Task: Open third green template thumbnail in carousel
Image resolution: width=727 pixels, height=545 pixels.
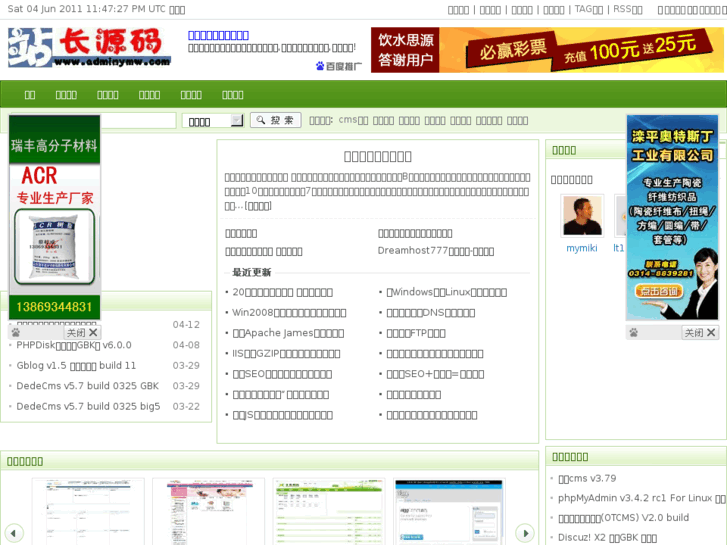Action: 329,512
